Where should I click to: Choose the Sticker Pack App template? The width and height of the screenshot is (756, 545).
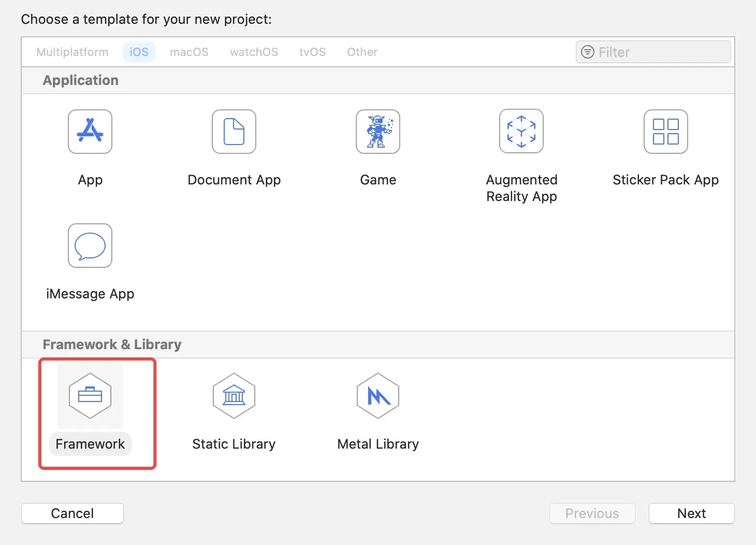click(665, 132)
